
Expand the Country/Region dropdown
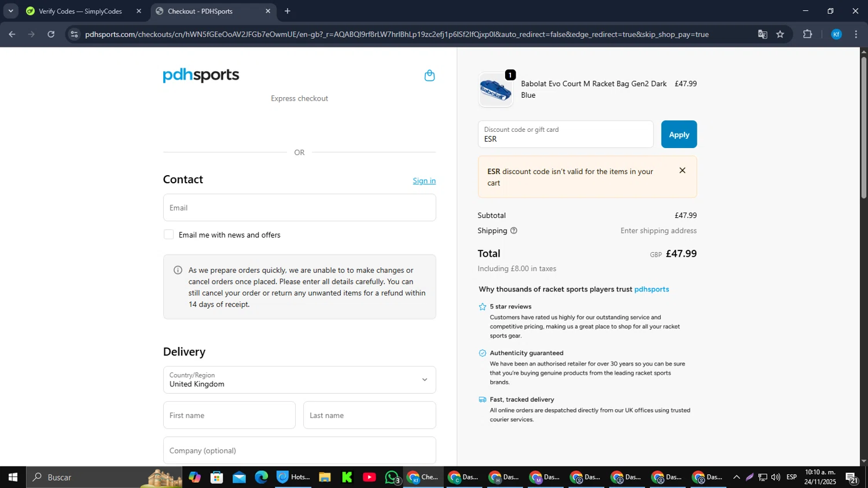299,380
